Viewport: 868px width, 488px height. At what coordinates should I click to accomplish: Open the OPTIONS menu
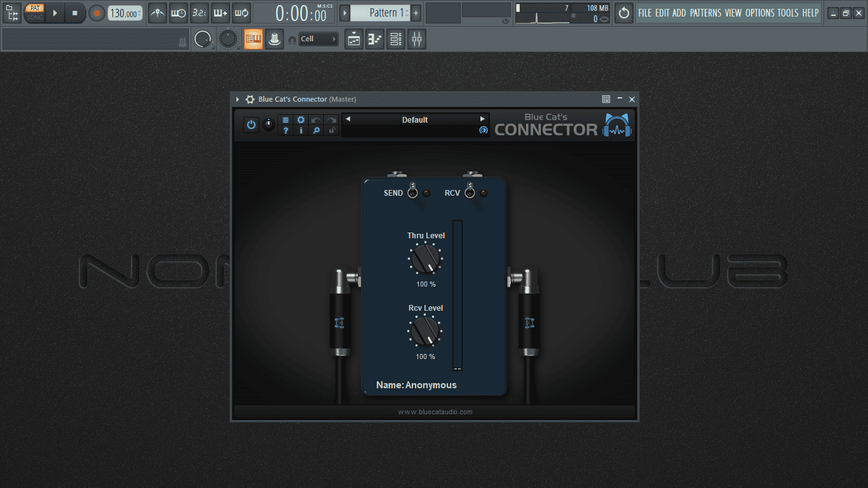click(x=760, y=13)
